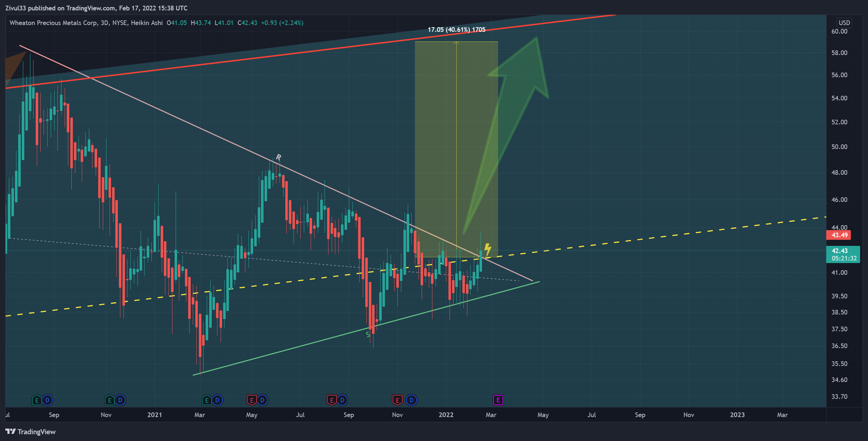Open the red earnings E marker before Sep 2021
Image resolution: width=868 pixels, height=441 pixels.
(x=332, y=400)
